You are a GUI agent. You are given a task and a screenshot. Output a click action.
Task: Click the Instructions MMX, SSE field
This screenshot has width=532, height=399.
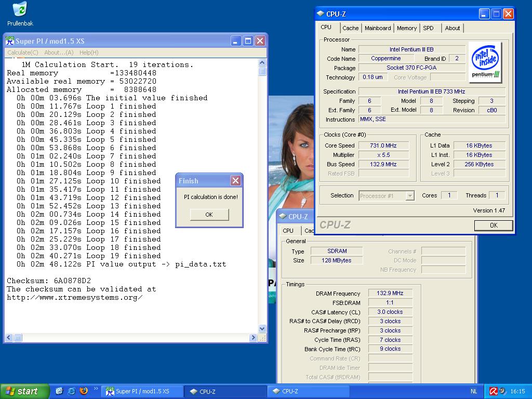point(432,119)
